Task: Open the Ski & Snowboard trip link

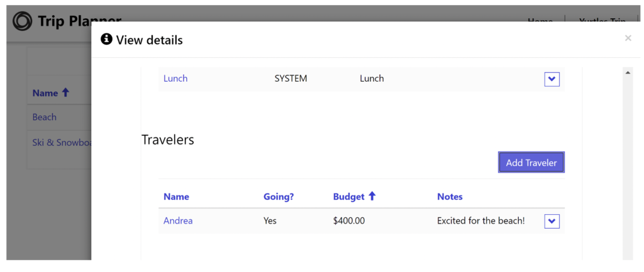Action: (x=62, y=143)
